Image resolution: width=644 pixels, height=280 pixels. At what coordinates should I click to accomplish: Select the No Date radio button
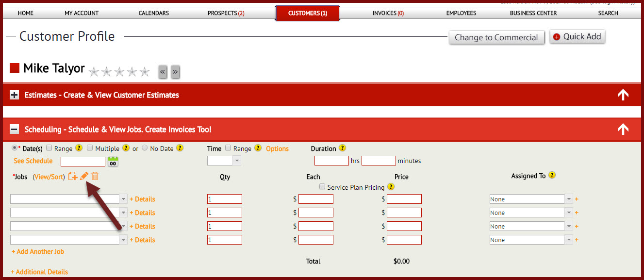tap(145, 148)
